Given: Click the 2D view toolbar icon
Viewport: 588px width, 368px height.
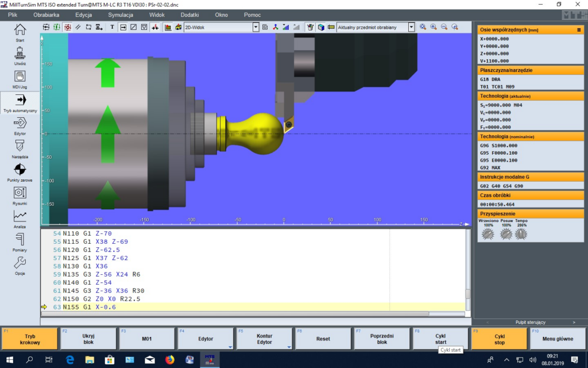Looking at the screenshot, I should click(168, 27).
